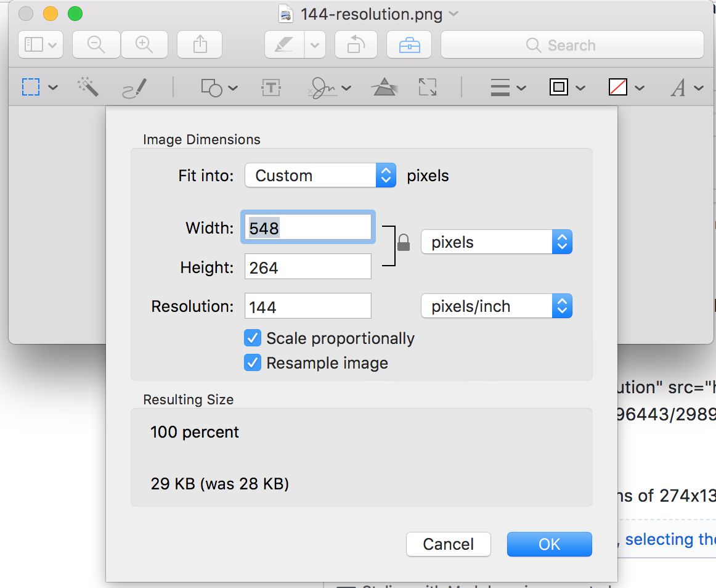Click the '29 KB (was 28 KB)' text
716x588 pixels.
tap(219, 483)
